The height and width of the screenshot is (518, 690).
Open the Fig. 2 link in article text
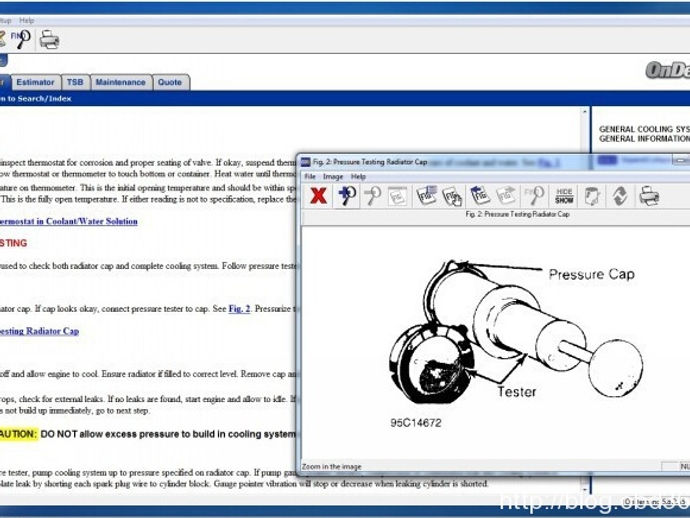[239, 309]
